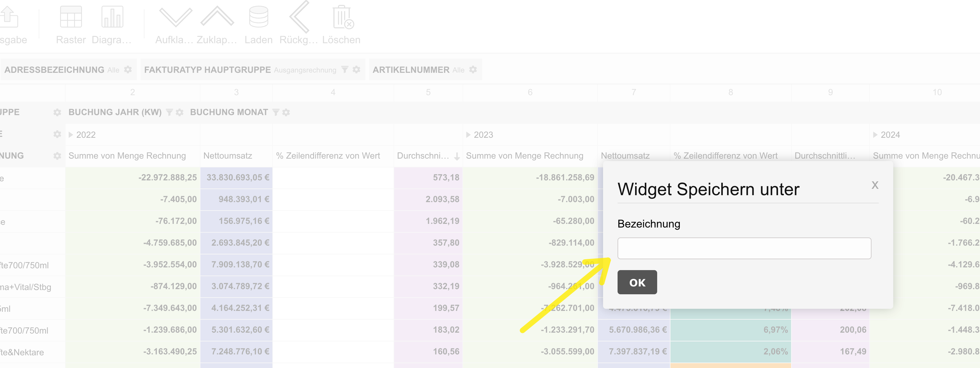Open the ARTIKELNUMMER gear settings
Screen dimensions: 980x368
tap(473, 69)
